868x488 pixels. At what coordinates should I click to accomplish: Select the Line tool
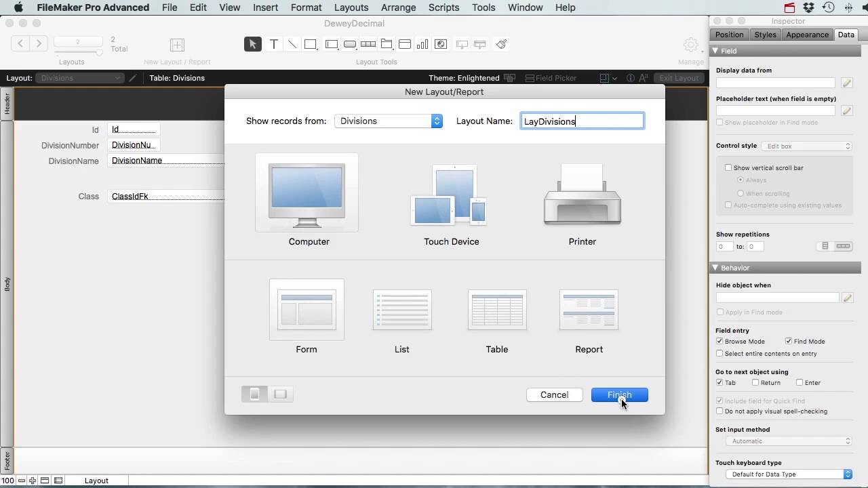pos(292,44)
